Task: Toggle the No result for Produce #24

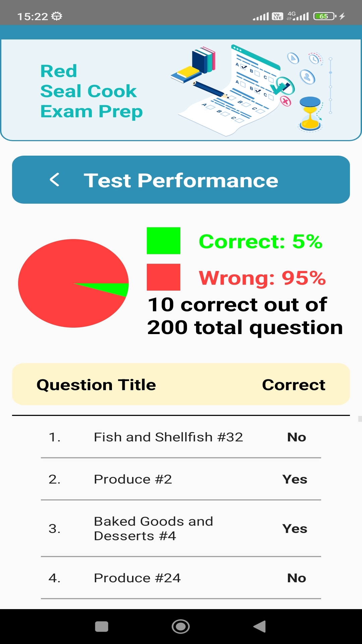Action: click(296, 578)
